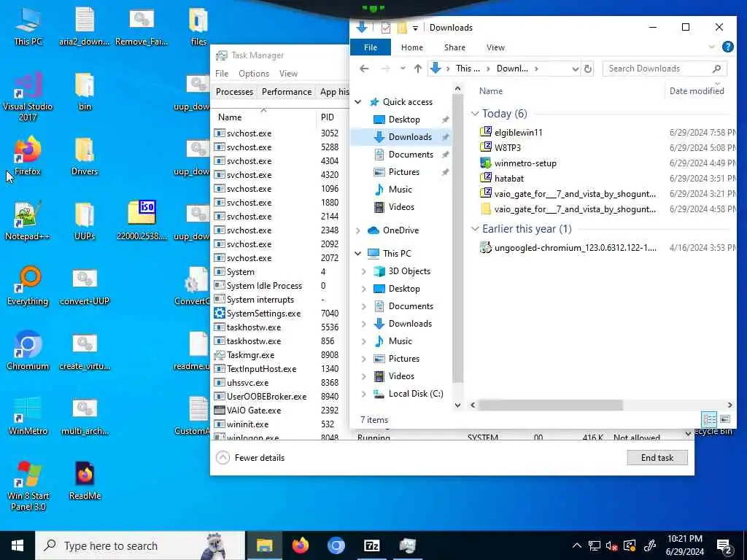747x560 pixels.
Task: Open Task Manager's Options menu
Action: tap(253, 74)
